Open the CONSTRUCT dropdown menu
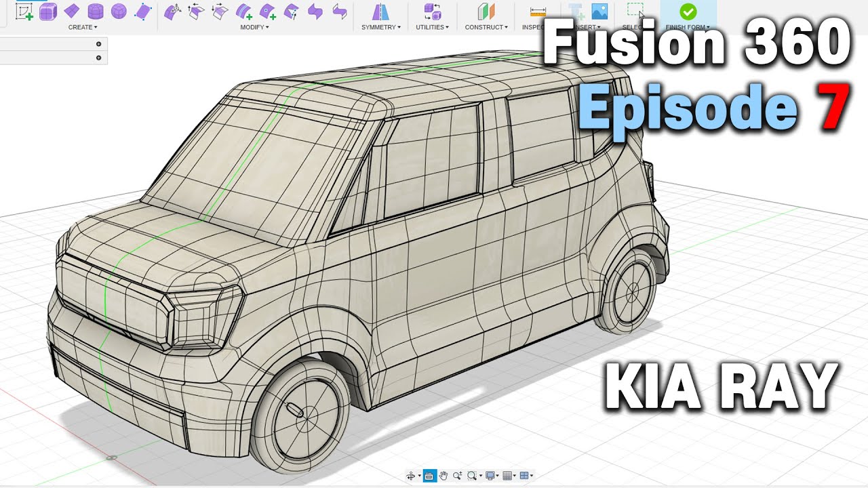Image resolution: width=868 pixels, height=488 pixels. 486,27
